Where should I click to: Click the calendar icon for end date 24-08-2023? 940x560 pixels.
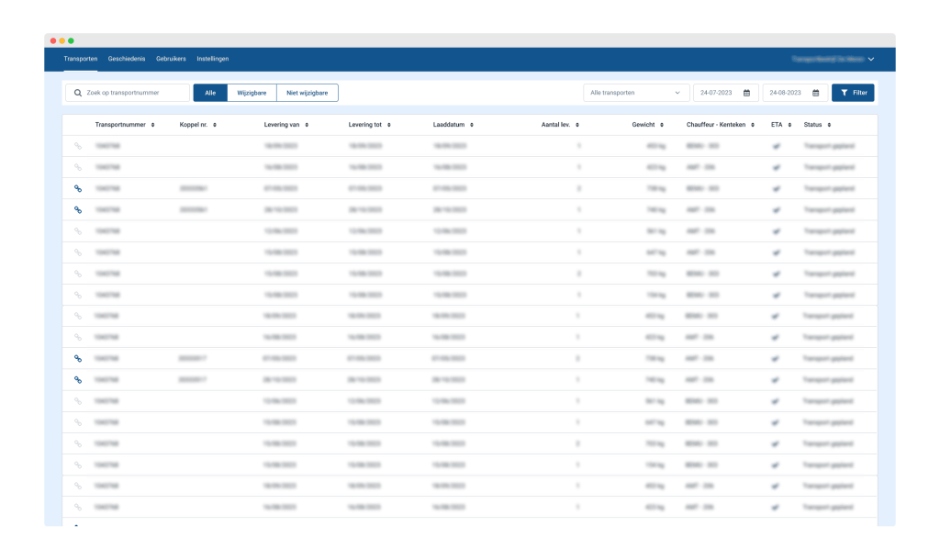[x=815, y=93]
